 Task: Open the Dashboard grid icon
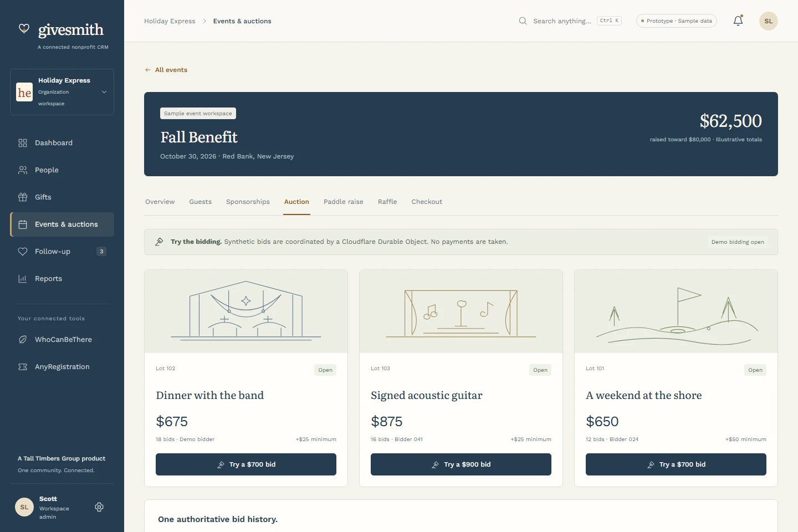(x=23, y=143)
